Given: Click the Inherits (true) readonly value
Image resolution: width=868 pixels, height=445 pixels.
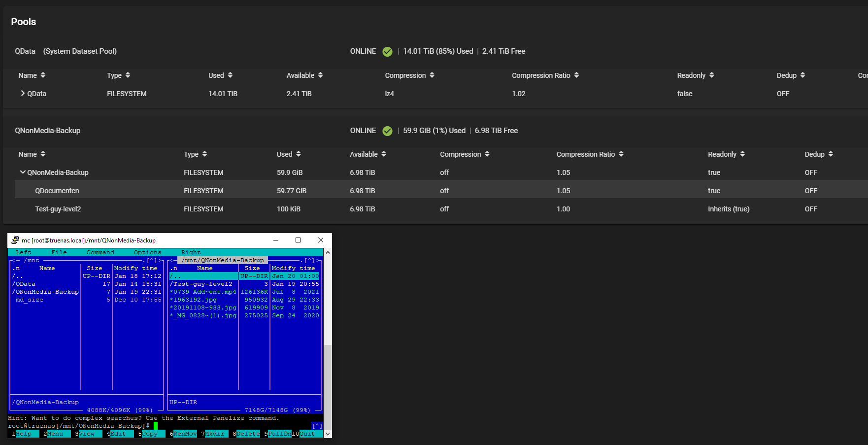Looking at the screenshot, I should (x=729, y=209).
